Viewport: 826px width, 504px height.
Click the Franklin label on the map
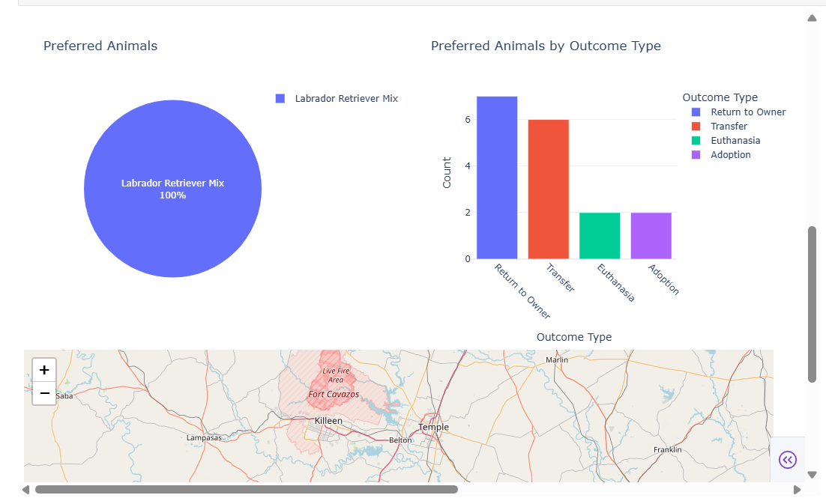667,450
